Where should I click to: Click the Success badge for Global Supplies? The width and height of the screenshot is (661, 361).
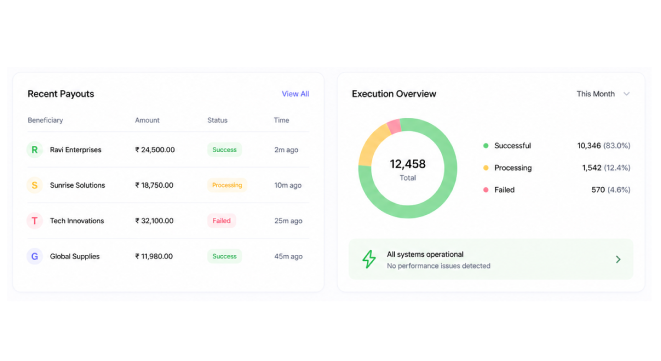pyautogui.click(x=224, y=256)
